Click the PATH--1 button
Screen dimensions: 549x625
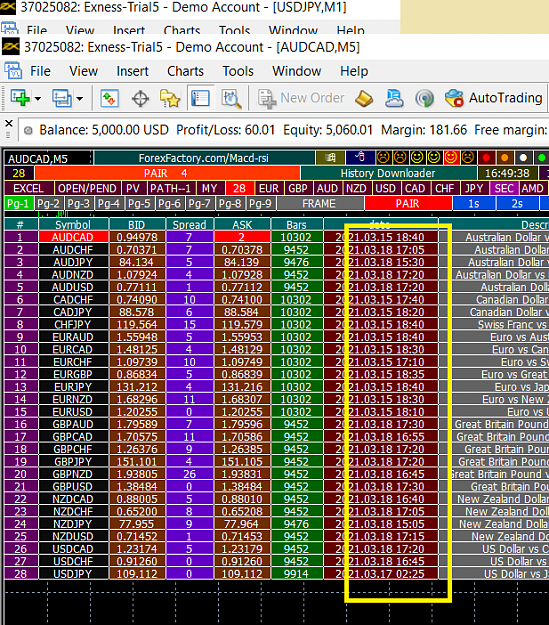tap(171, 188)
